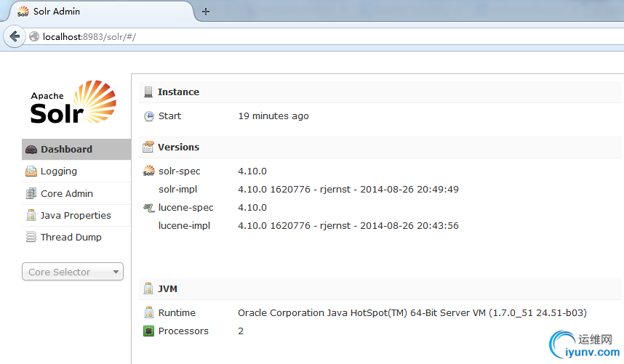Click the Runtime jar icon
624x364 pixels.
[x=149, y=312]
